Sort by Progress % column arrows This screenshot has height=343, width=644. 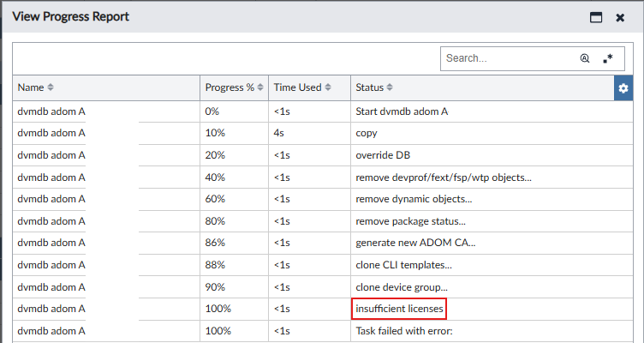[x=259, y=87]
